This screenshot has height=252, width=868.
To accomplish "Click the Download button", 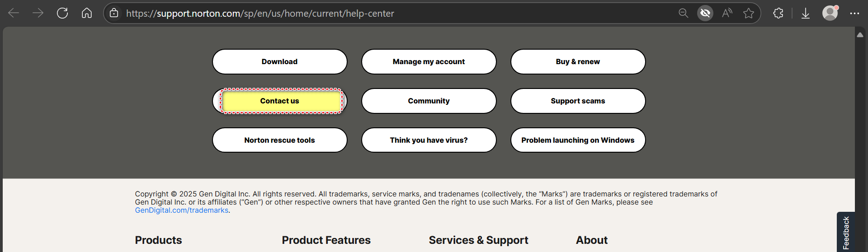I will [279, 62].
